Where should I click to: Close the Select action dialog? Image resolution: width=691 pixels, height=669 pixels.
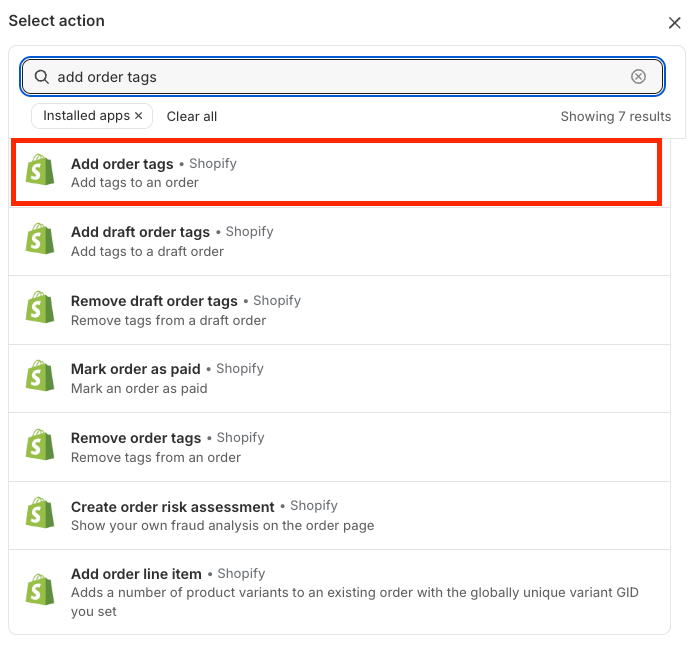pyautogui.click(x=674, y=23)
